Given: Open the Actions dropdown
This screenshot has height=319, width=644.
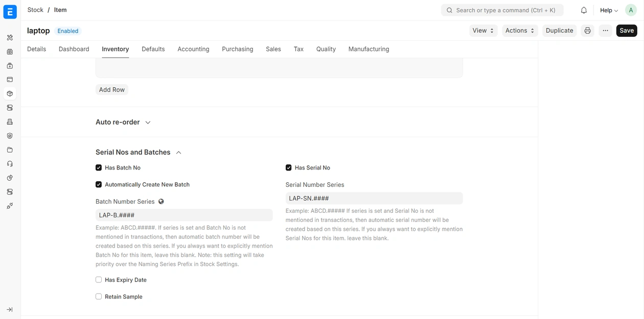Looking at the screenshot, I should click(519, 31).
